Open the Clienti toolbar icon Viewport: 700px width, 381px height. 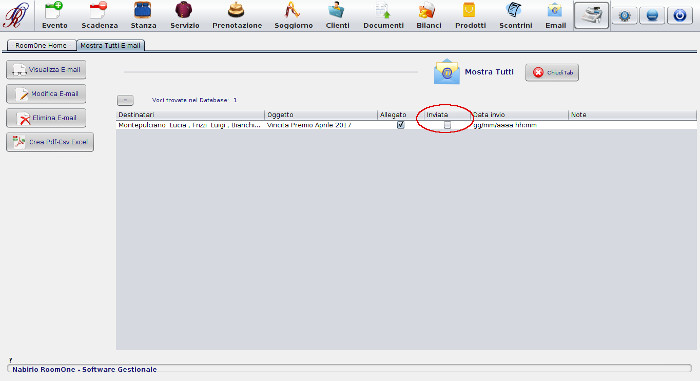(x=338, y=15)
